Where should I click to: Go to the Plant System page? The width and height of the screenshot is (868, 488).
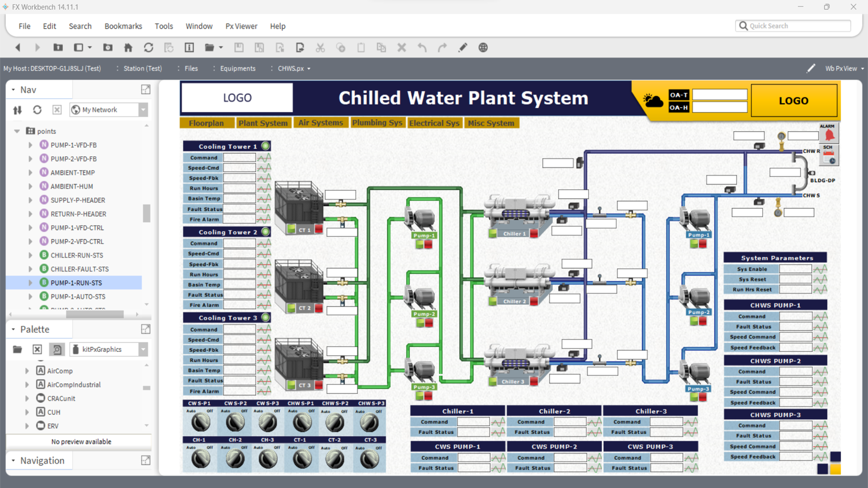coord(263,123)
